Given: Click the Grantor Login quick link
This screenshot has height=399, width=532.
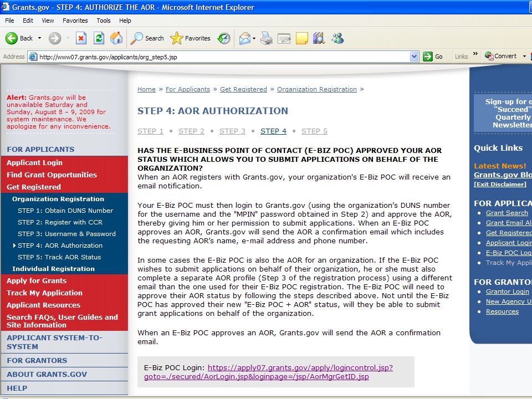Looking at the screenshot, I should [x=508, y=291].
